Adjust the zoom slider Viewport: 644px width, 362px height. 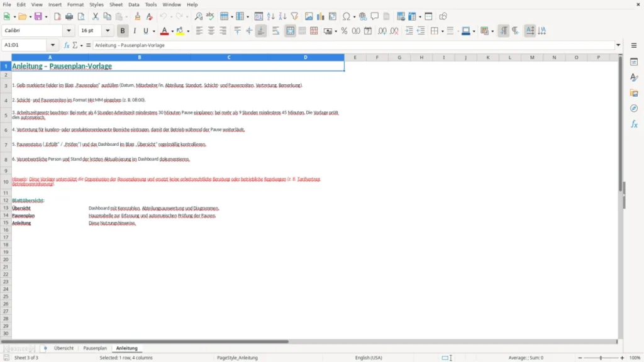pos(601,358)
